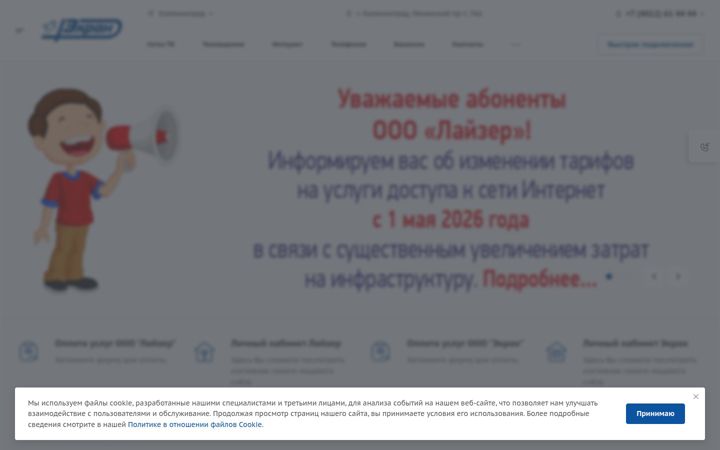Open the menu toggle left of the logo
The width and height of the screenshot is (720, 450).
(19, 30)
